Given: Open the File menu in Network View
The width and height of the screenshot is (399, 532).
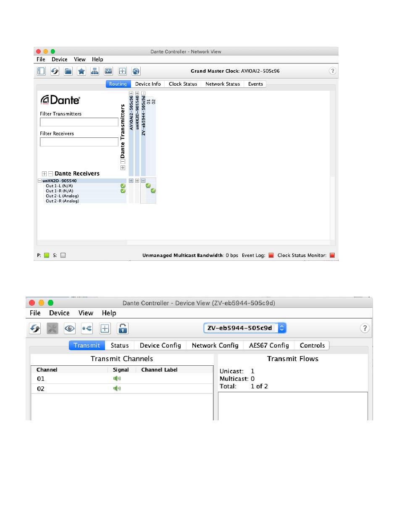Looking at the screenshot, I should point(41,59).
